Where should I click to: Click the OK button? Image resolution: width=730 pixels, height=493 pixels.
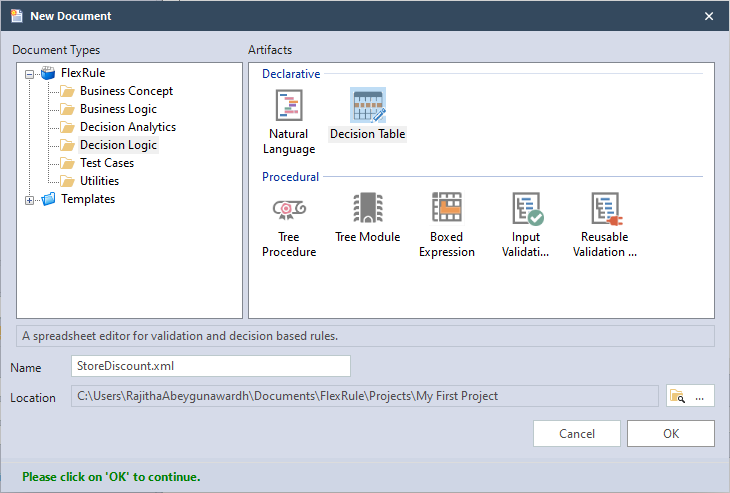tap(671, 433)
